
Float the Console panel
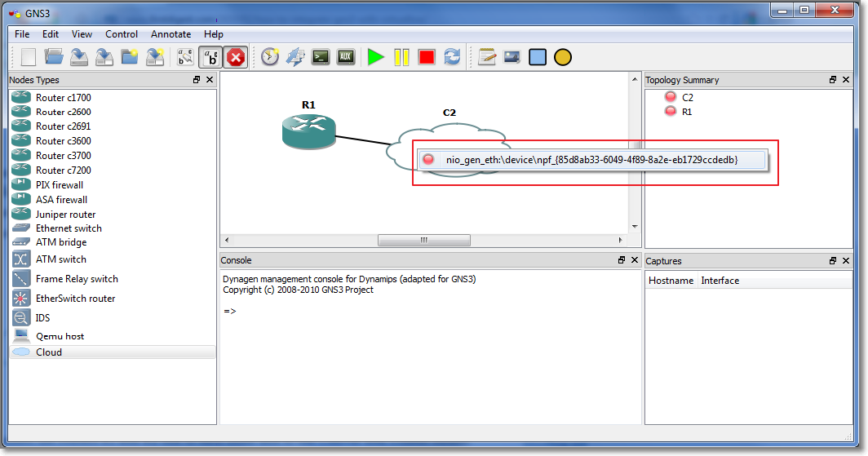622,260
